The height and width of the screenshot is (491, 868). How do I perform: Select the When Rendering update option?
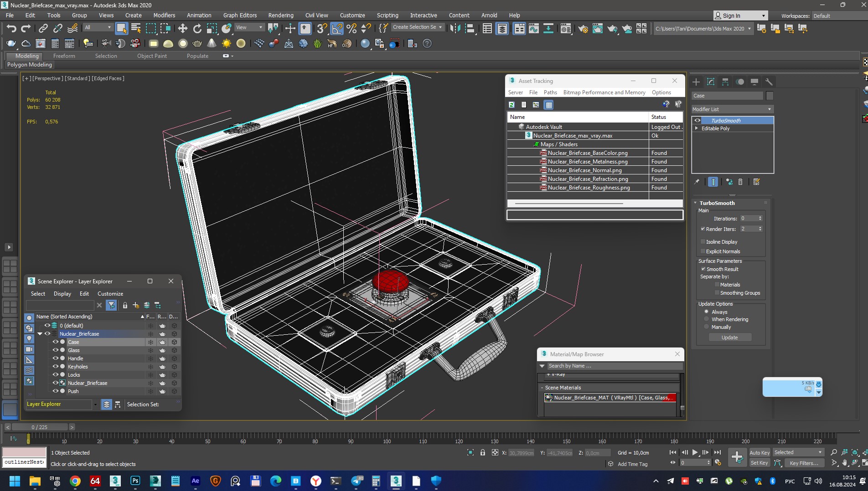(707, 319)
